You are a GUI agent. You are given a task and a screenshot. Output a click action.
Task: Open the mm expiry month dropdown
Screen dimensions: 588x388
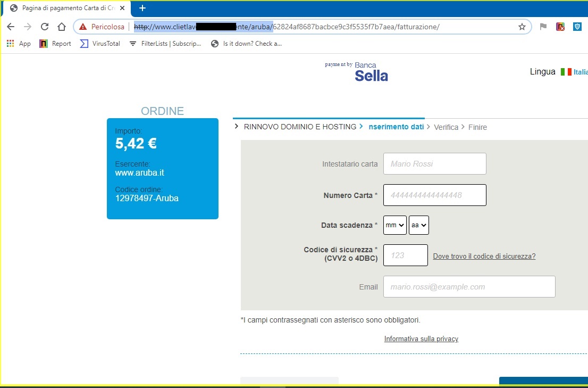pyautogui.click(x=395, y=225)
